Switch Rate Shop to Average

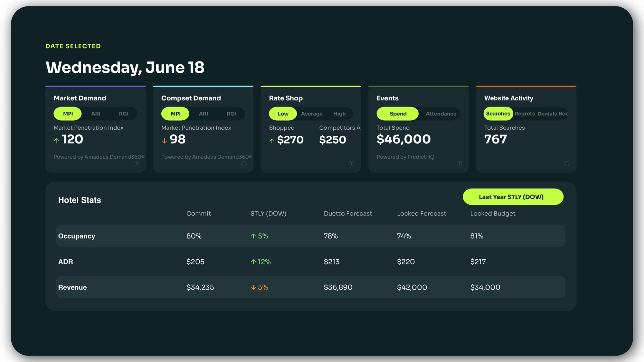tap(312, 114)
